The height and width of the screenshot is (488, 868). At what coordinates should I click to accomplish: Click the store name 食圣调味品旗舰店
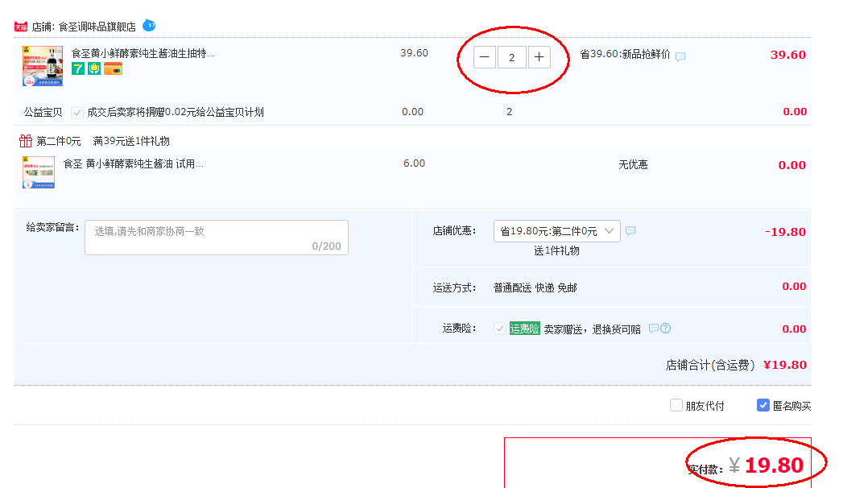pyautogui.click(x=97, y=27)
